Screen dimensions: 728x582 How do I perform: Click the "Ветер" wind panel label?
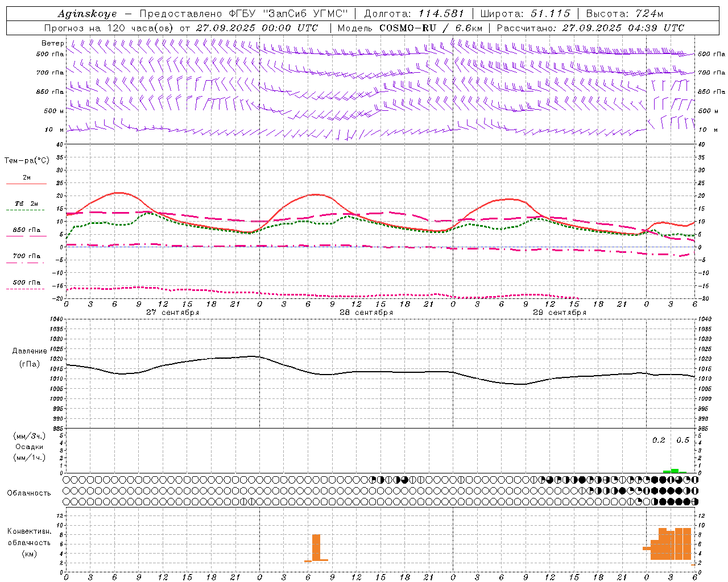53,43
